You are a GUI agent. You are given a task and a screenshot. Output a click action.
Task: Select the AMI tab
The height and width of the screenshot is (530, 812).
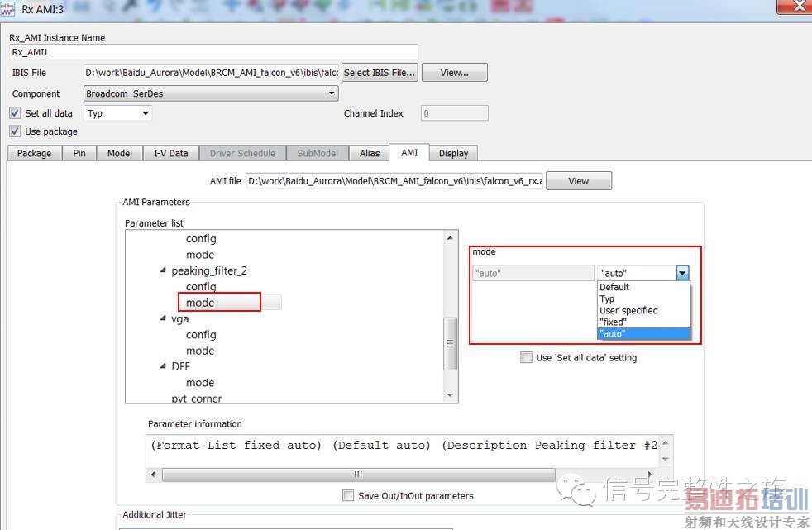point(409,153)
